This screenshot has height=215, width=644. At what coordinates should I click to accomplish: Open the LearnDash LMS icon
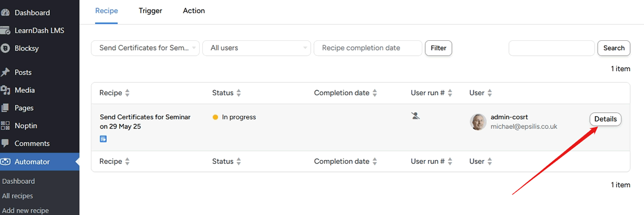coord(5,30)
